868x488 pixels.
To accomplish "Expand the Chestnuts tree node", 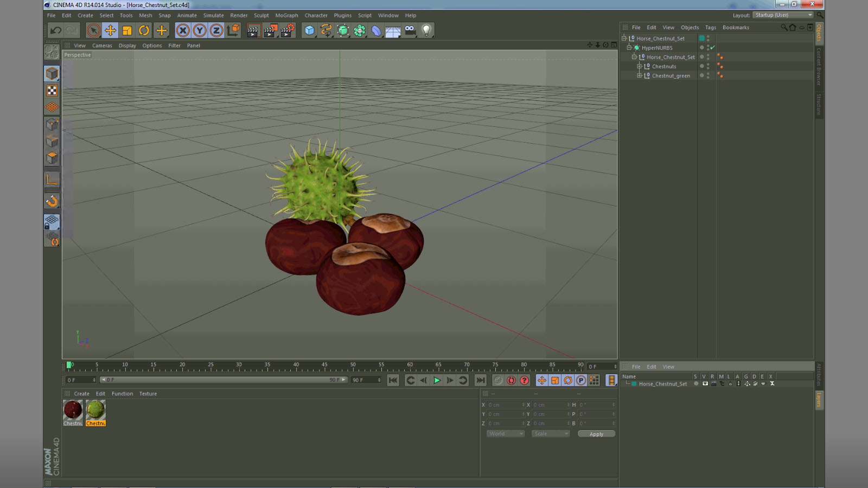I will coord(639,66).
